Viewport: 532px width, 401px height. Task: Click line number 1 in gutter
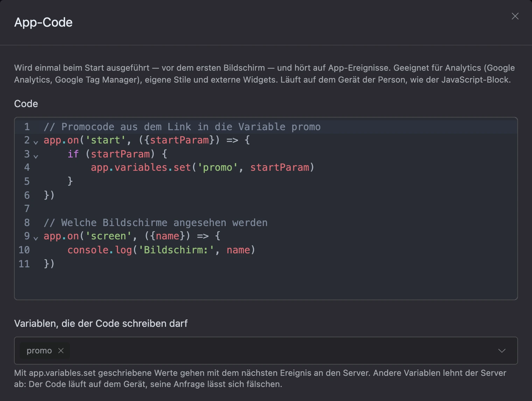tap(27, 127)
